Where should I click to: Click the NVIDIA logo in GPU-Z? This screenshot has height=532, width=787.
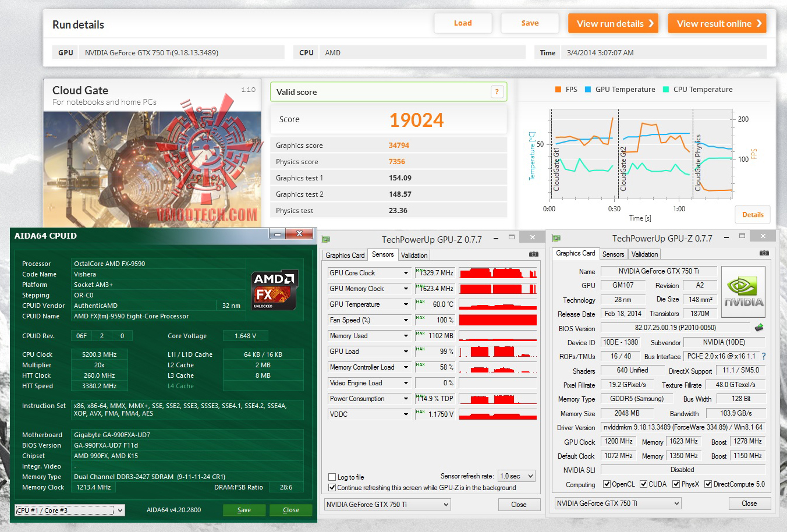[743, 292]
